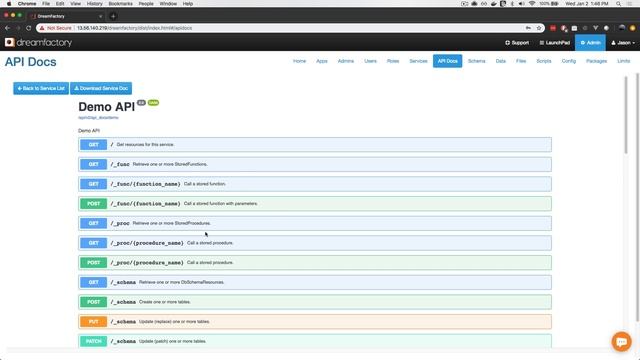Go back with browser back arrow
The width and height of the screenshot is (640, 360).
pos(7,28)
